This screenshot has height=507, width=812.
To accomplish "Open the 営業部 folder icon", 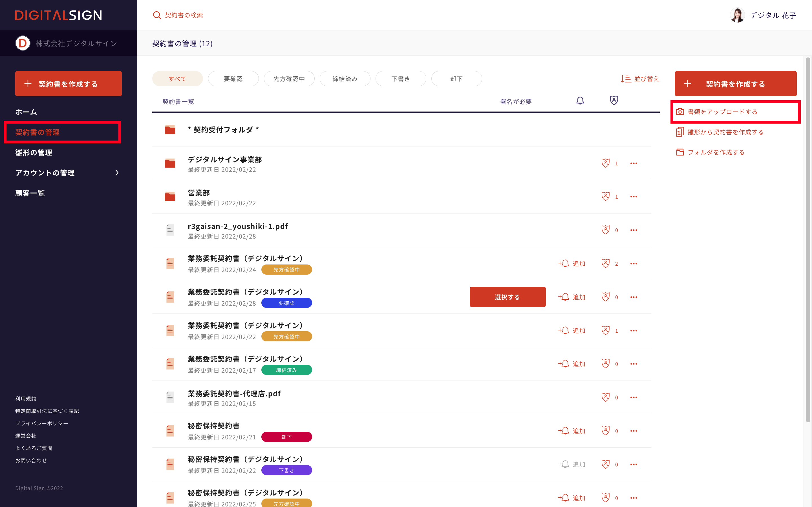I will pyautogui.click(x=170, y=197).
